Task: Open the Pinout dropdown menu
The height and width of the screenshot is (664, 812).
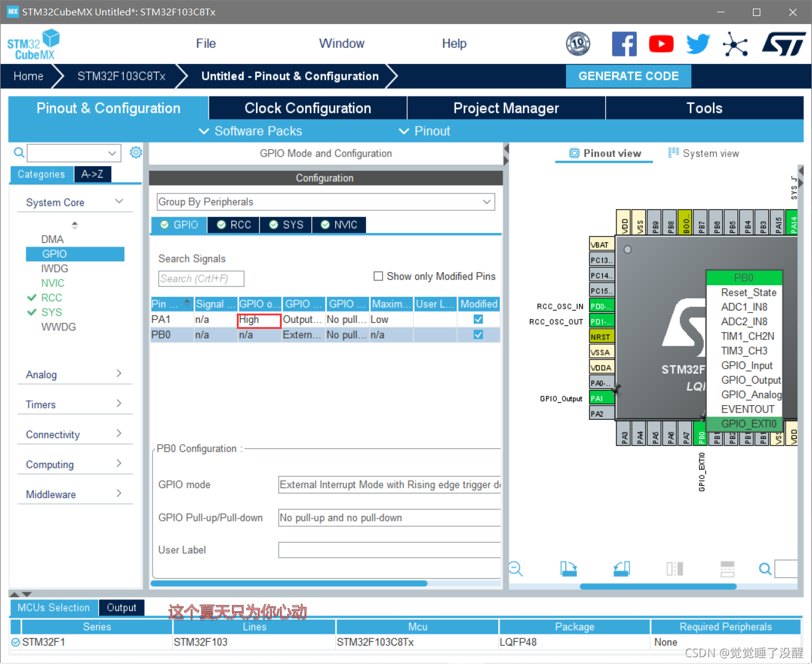Action: [424, 131]
